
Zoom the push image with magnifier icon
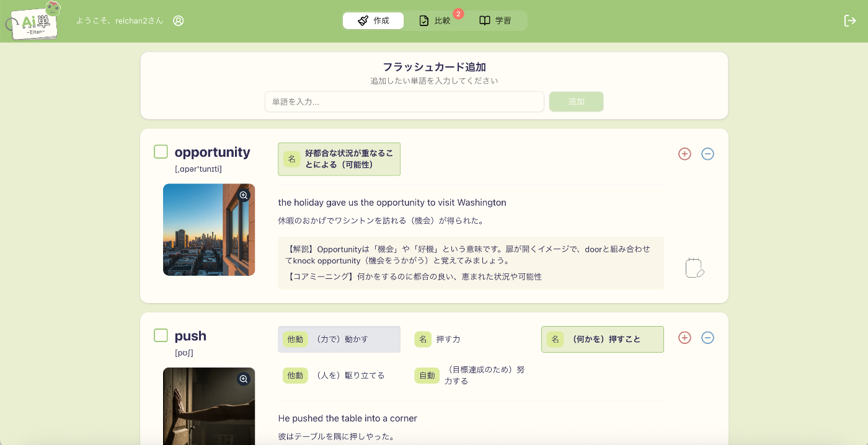[x=244, y=379]
